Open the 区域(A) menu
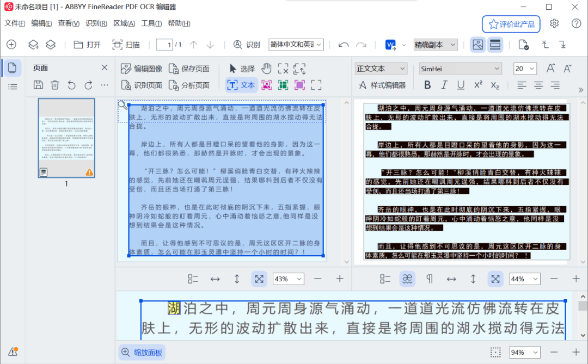This screenshot has width=588, height=364. tap(124, 23)
